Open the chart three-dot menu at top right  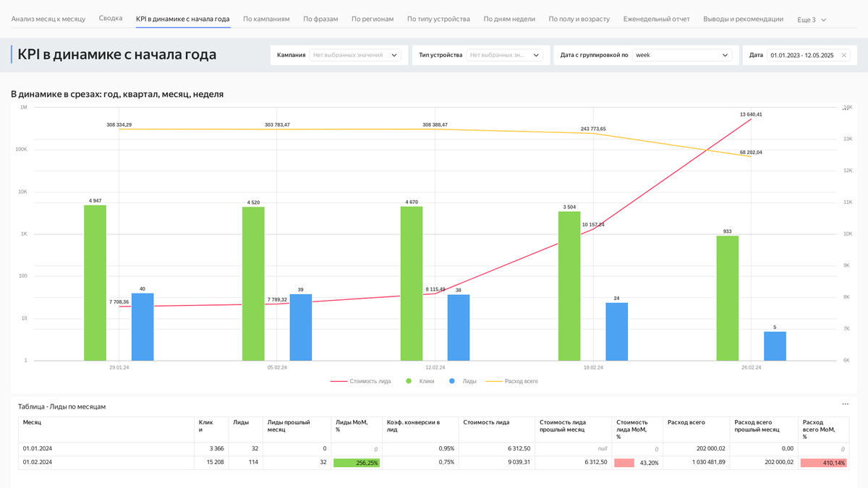tap(844, 108)
